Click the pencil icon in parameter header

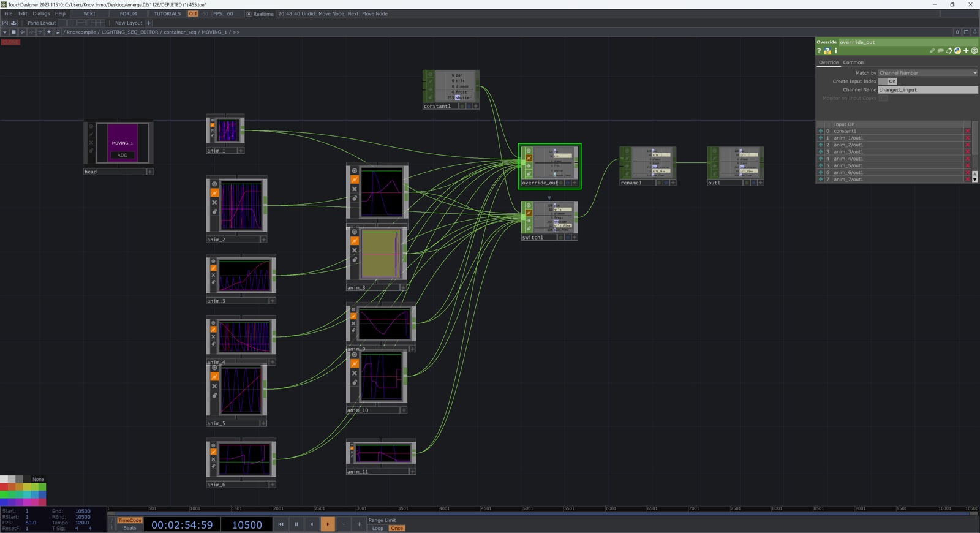click(x=932, y=51)
